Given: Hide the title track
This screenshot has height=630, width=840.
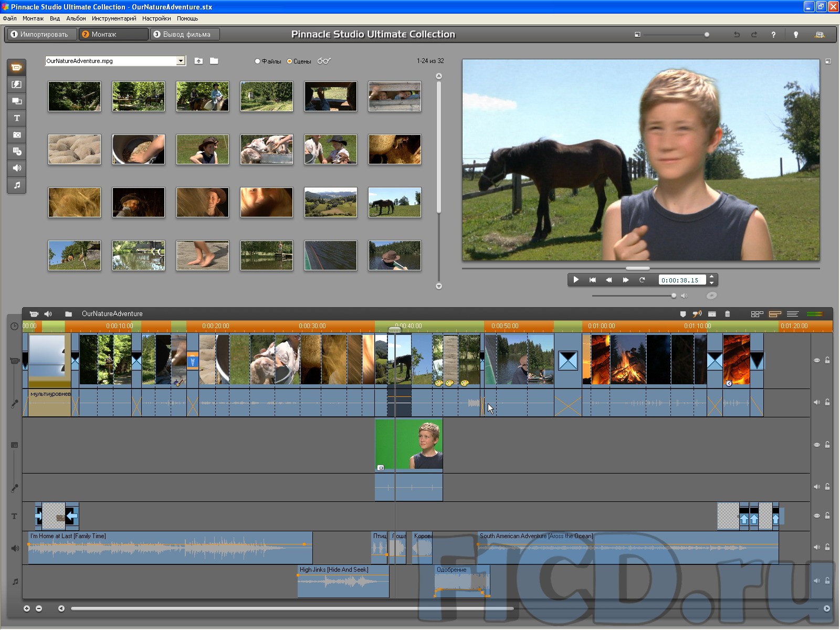Looking at the screenshot, I should pos(817,516).
